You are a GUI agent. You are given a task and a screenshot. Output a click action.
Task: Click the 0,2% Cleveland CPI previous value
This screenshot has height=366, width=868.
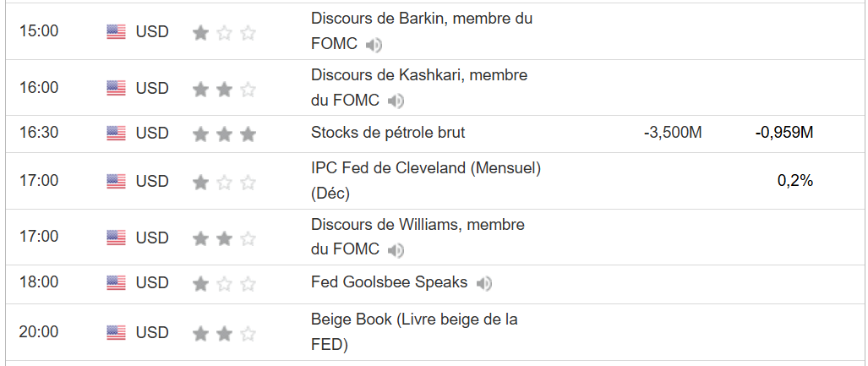point(795,180)
